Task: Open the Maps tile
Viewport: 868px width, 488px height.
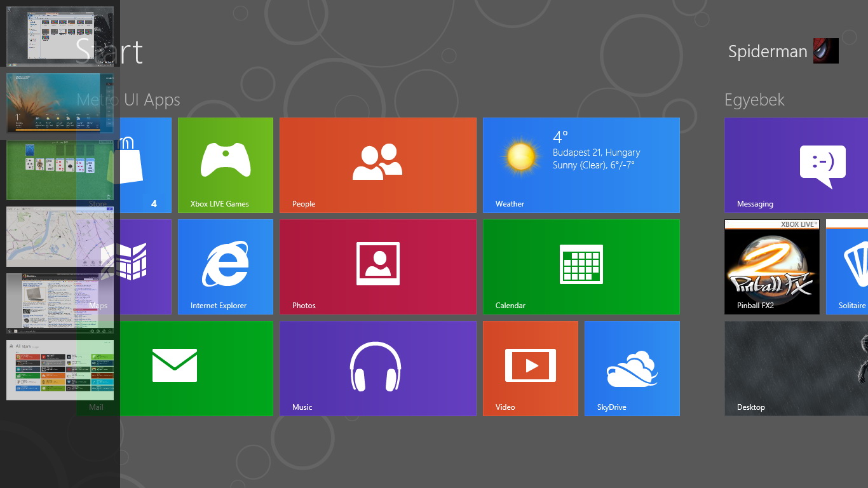Action: [146, 267]
